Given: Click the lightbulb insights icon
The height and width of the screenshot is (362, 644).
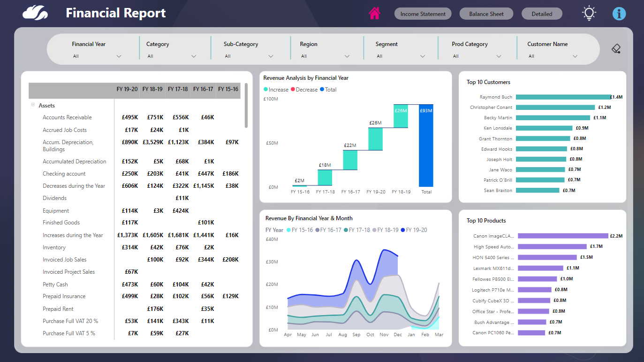Looking at the screenshot, I should click(589, 13).
